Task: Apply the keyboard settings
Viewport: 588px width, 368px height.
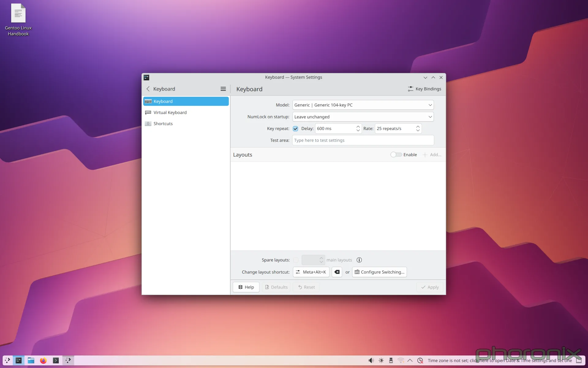Action: tap(430, 287)
